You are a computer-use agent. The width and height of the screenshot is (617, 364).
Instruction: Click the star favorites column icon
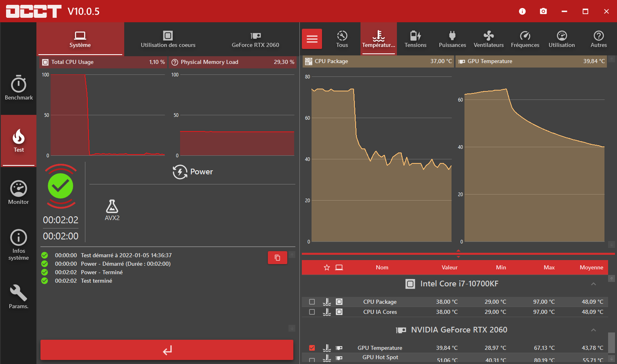tap(327, 267)
